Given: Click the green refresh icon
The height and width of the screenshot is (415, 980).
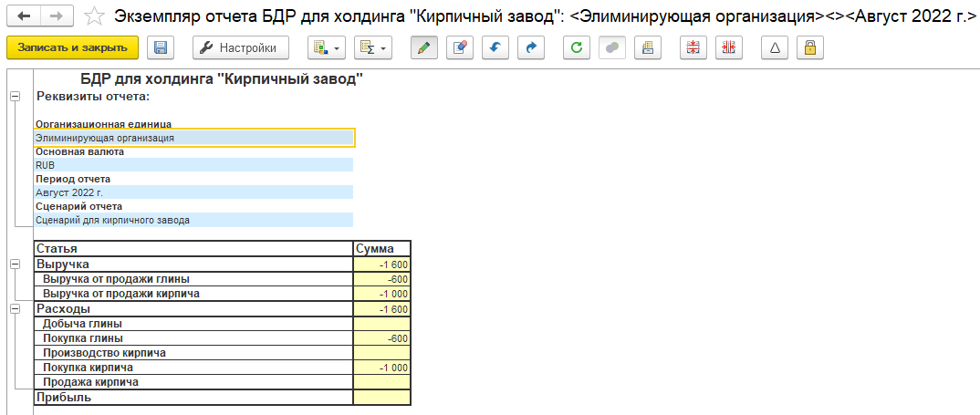Looking at the screenshot, I should click(576, 47).
